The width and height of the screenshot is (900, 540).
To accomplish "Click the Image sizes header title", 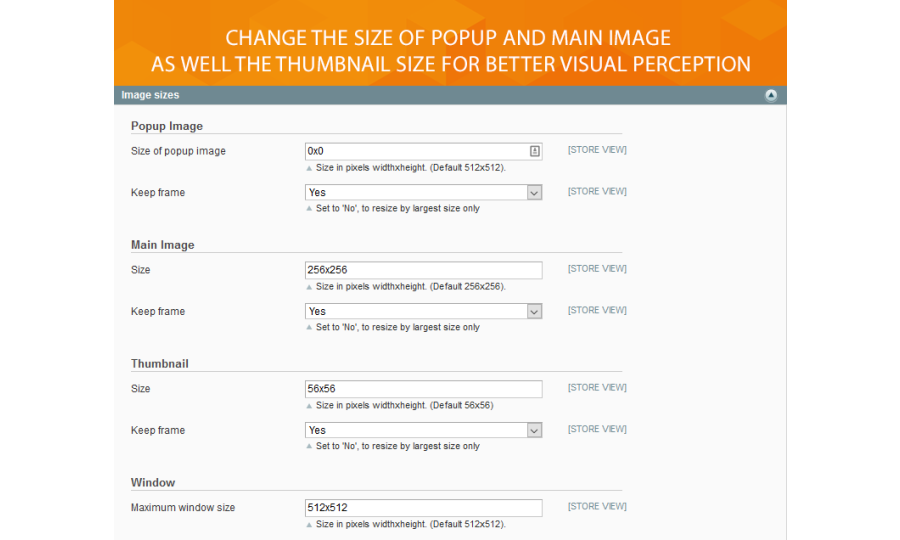I will pos(150,95).
